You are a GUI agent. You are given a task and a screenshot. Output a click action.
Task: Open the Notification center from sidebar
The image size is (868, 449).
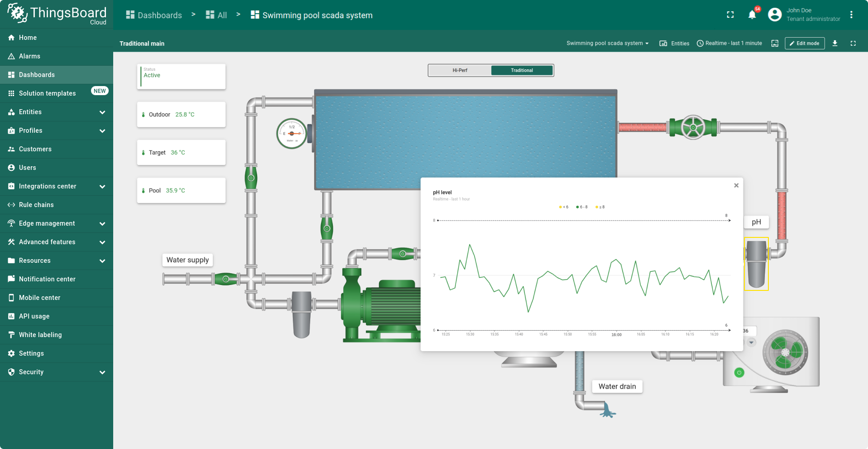47,279
